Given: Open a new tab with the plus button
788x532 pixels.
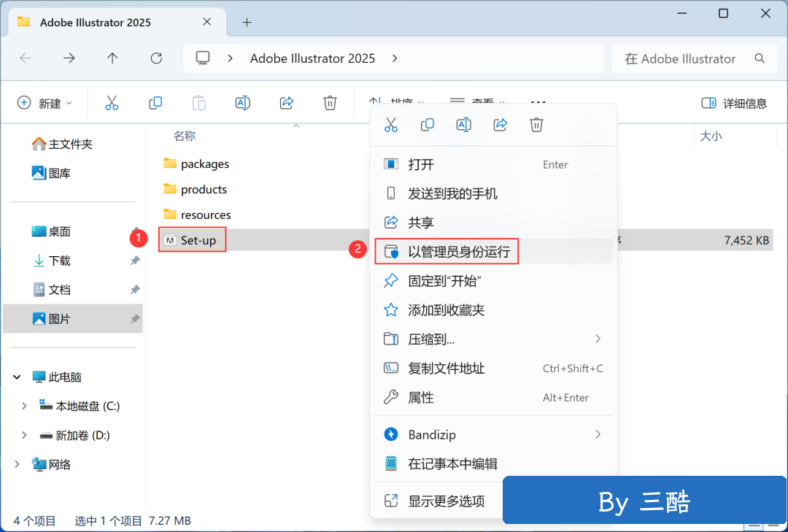Looking at the screenshot, I should [247, 22].
